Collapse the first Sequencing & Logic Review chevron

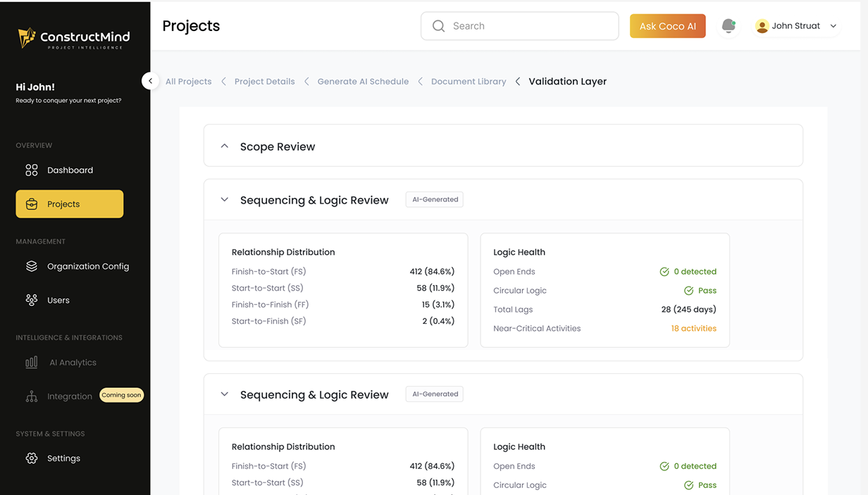tap(225, 200)
